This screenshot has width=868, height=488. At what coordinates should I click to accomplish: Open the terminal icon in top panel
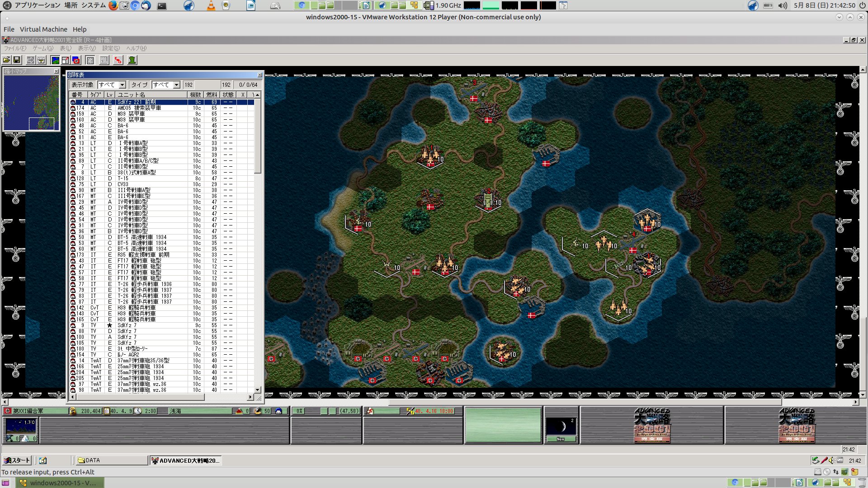[162, 5]
